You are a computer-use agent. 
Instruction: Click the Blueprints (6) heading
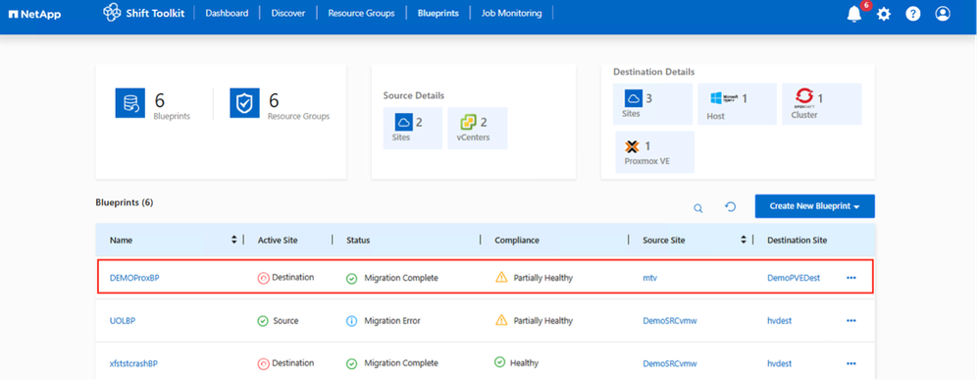click(125, 202)
